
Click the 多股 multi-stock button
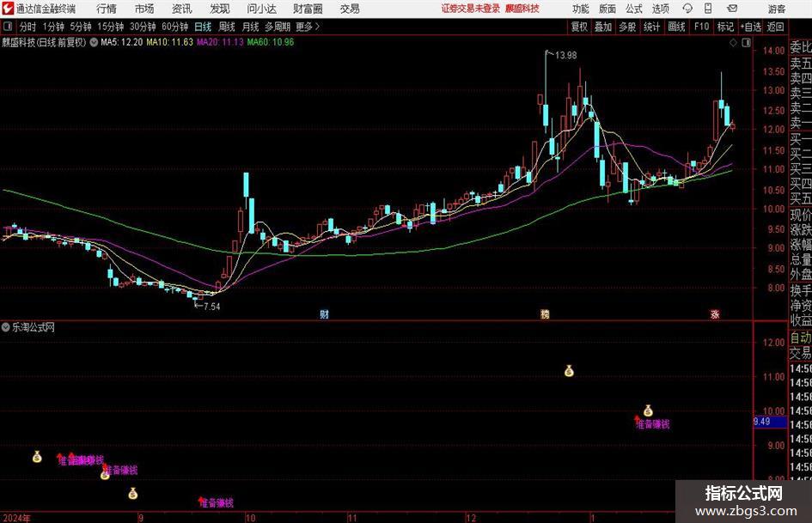point(627,27)
